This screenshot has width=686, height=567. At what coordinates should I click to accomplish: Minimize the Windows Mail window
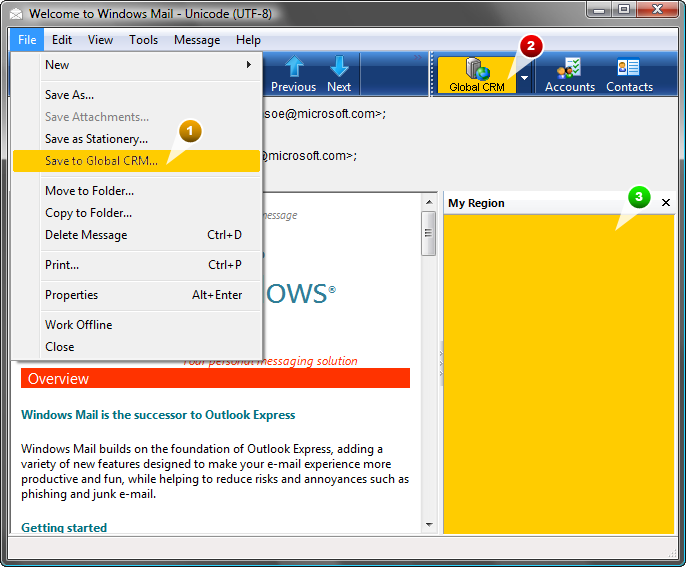click(599, 10)
